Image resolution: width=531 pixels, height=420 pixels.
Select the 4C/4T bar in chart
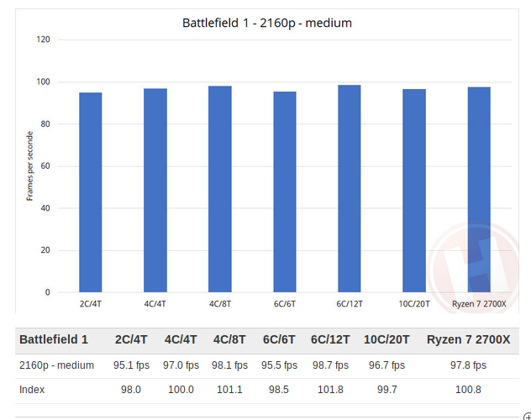pyautogui.click(x=155, y=190)
